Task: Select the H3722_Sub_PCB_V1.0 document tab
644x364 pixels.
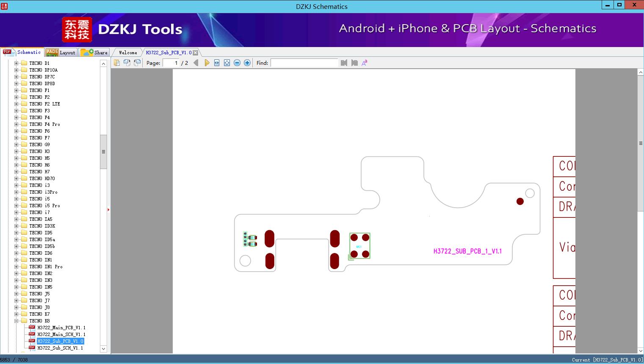Action: pos(169,53)
